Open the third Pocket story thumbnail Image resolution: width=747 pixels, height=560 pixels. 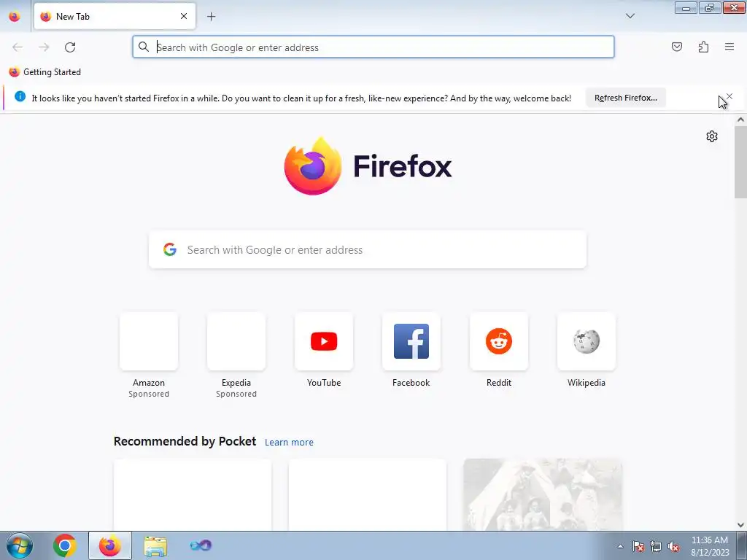(x=543, y=495)
